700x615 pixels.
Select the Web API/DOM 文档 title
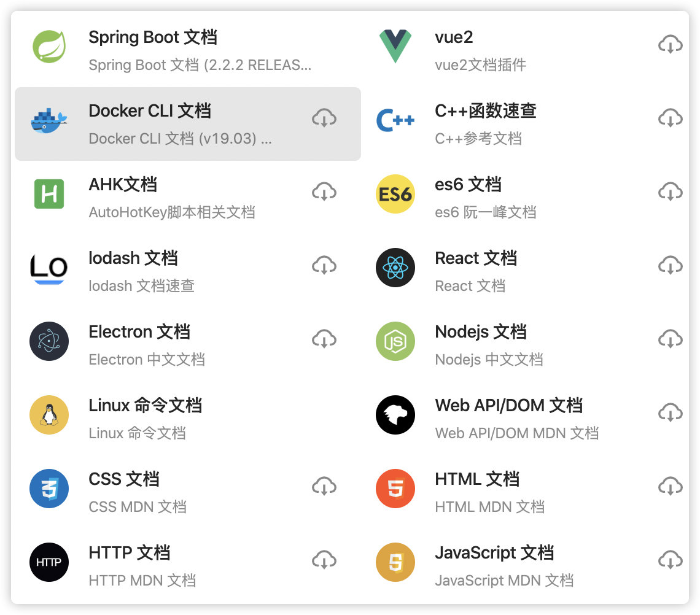(508, 405)
